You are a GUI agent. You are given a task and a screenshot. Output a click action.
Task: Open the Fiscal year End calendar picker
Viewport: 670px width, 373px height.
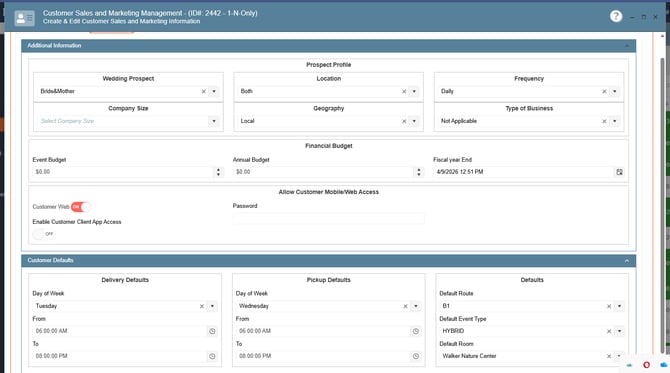click(x=619, y=172)
